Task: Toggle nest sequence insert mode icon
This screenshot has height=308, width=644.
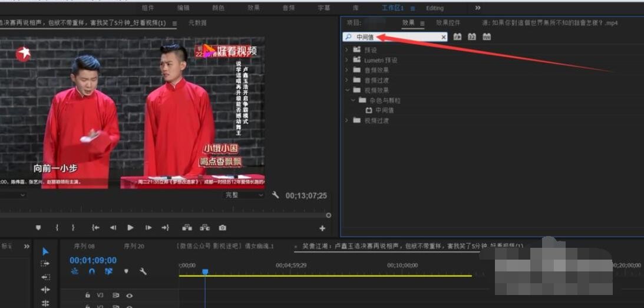Action: [74, 271]
